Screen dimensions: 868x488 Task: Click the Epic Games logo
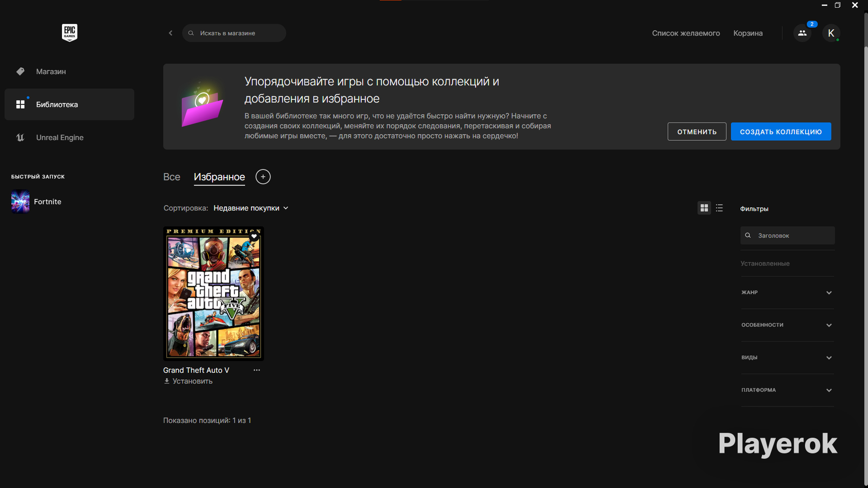(x=69, y=33)
